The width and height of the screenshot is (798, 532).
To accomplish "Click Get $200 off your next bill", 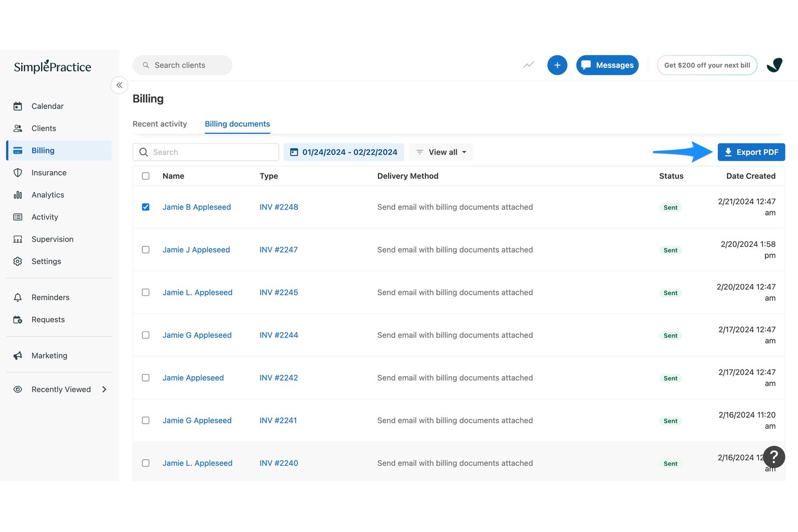I will point(707,65).
